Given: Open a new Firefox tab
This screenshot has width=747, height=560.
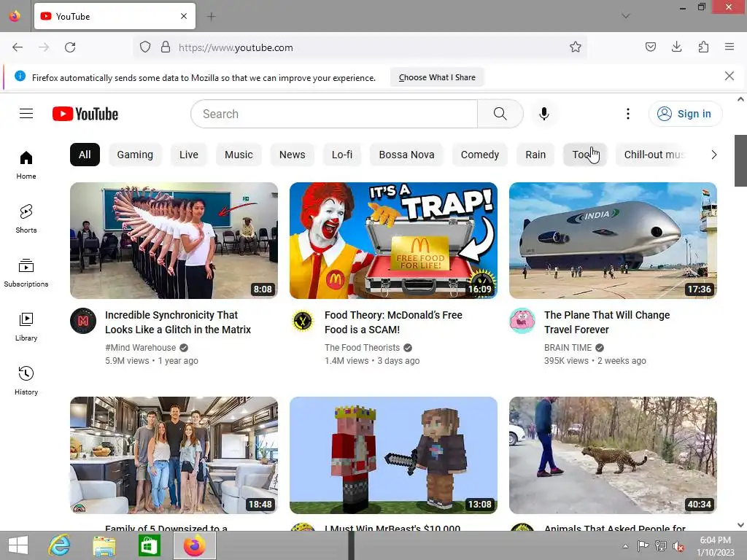Looking at the screenshot, I should click(x=211, y=17).
